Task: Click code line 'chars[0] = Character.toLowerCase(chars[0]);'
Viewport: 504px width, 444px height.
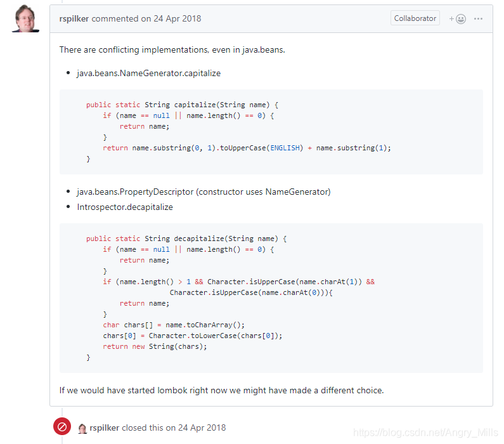Action: (x=193, y=336)
